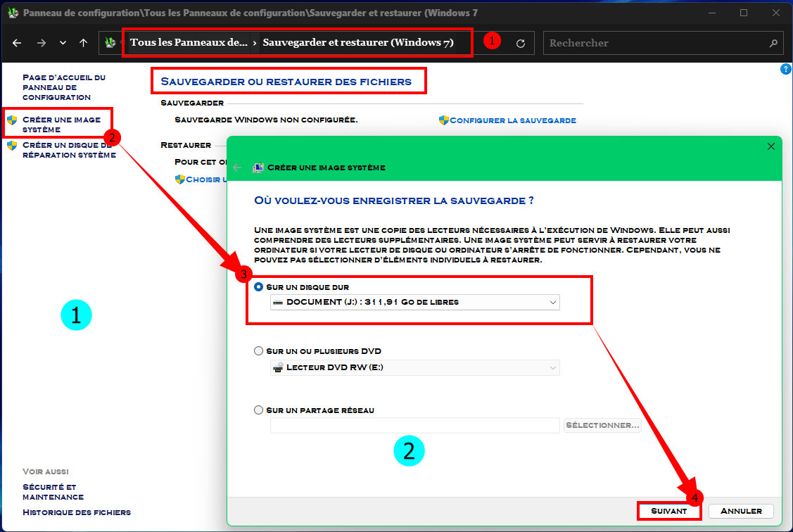Image resolution: width=793 pixels, height=532 pixels.
Task: Click the Suivant button
Action: click(x=668, y=512)
